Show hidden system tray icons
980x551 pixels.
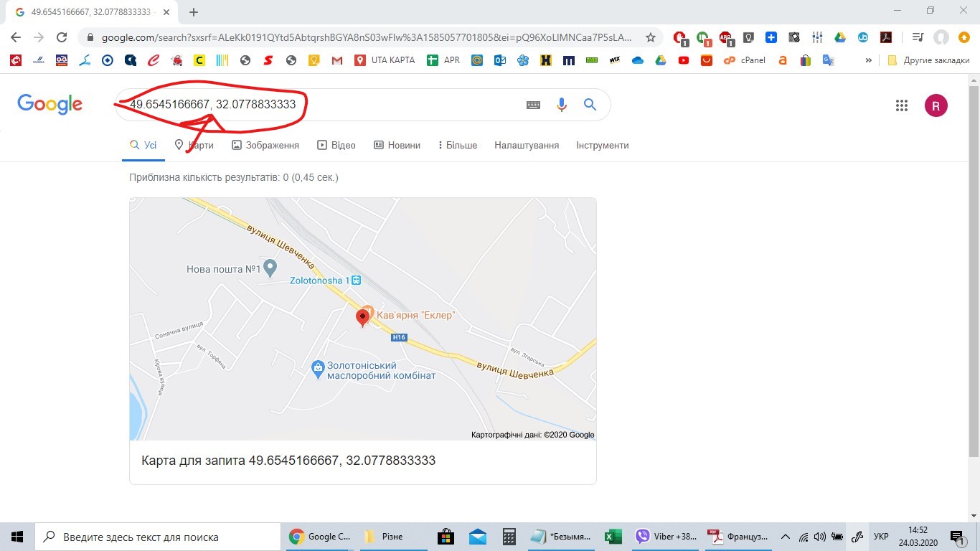(x=786, y=537)
